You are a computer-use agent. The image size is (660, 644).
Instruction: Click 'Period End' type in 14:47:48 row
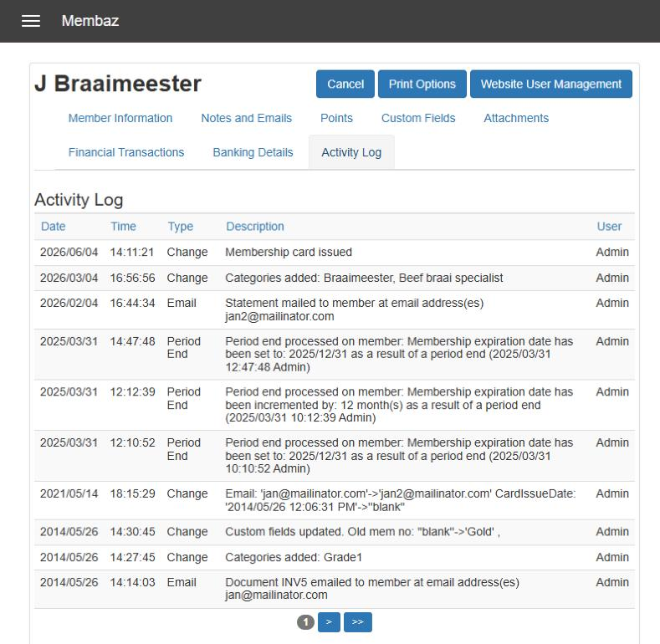(183, 348)
